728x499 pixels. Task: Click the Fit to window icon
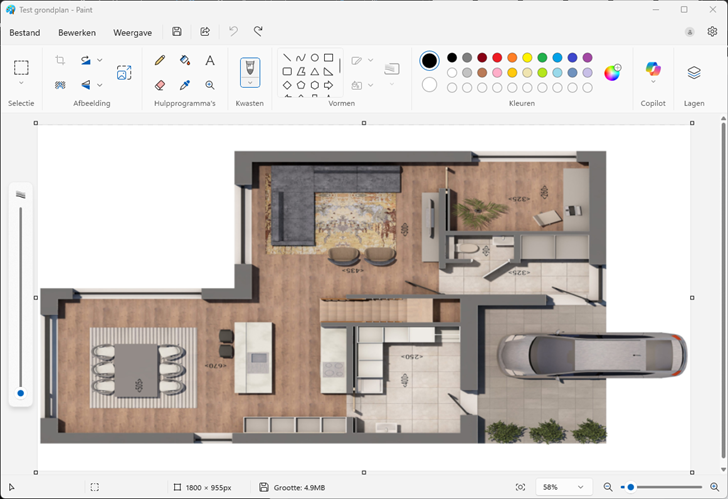[520, 487]
